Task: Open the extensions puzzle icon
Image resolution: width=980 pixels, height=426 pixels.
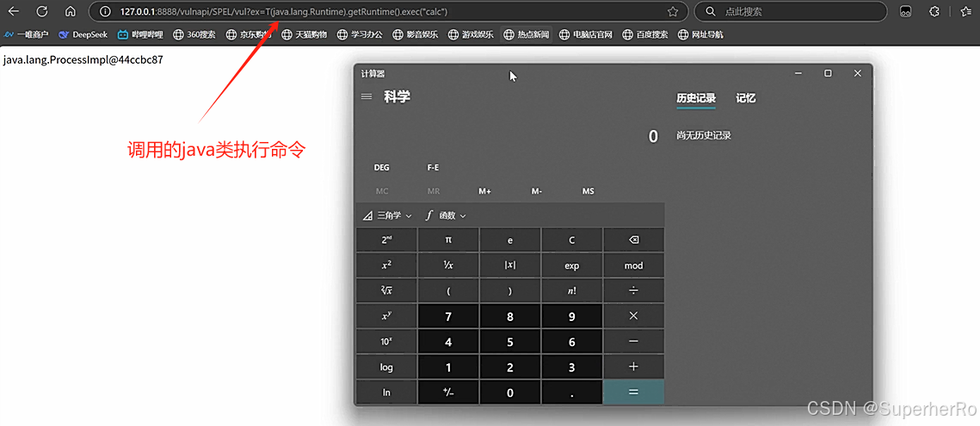Action: pos(934,11)
